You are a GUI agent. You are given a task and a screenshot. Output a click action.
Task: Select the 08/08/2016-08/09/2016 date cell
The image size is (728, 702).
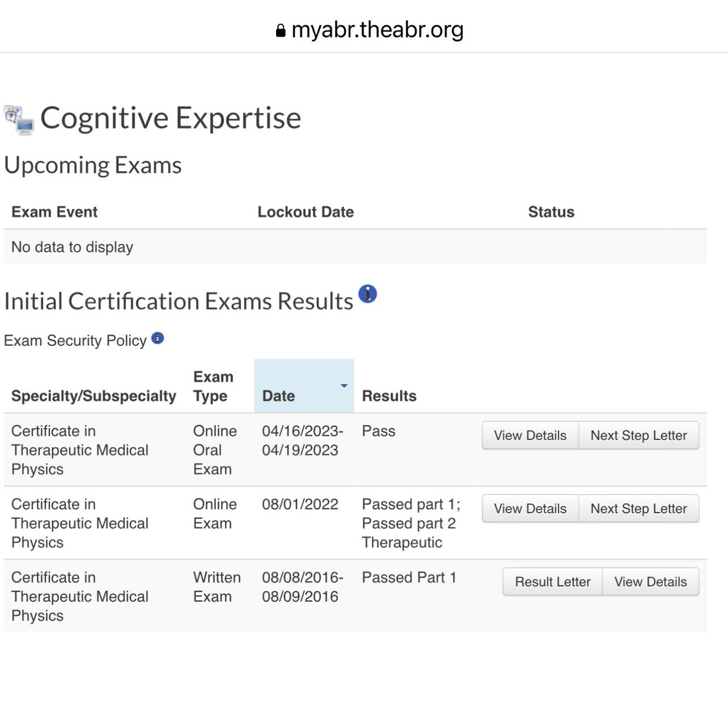303,587
